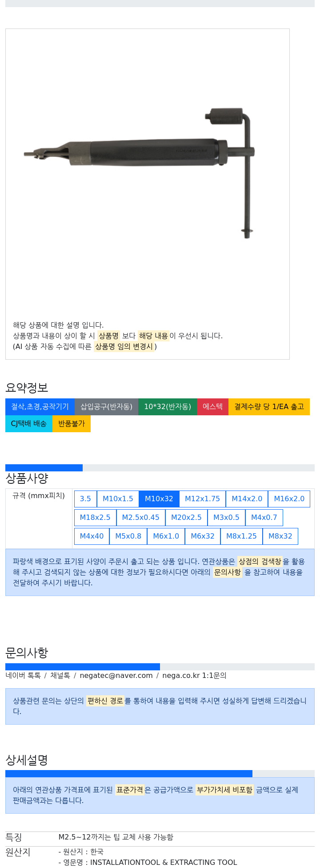Choose M18x2.5 size
Image resolution: width=320 pixels, height=868 pixels.
coord(95,518)
